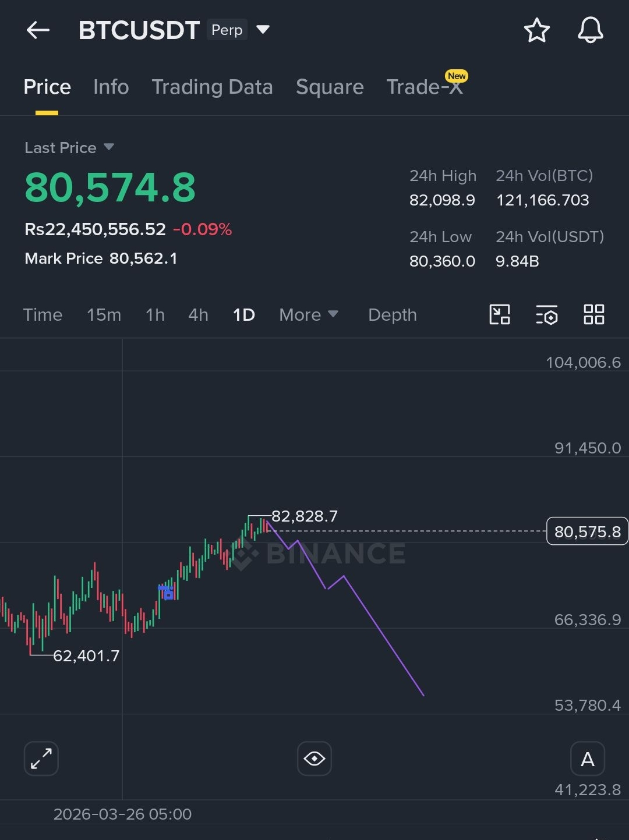Open the BTCUSDT pair selector dropdown arrow
This screenshot has height=840, width=629.
tap(263, 29)
